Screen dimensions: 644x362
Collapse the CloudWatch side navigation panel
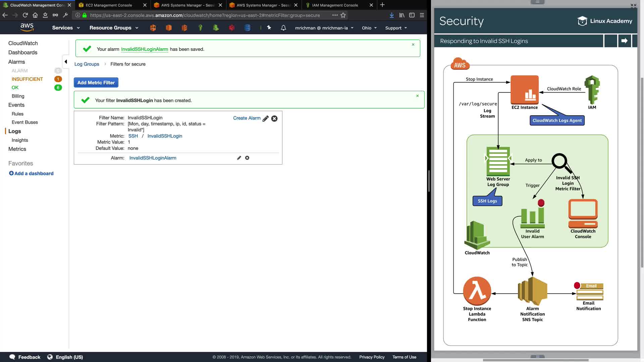[66, 62]
